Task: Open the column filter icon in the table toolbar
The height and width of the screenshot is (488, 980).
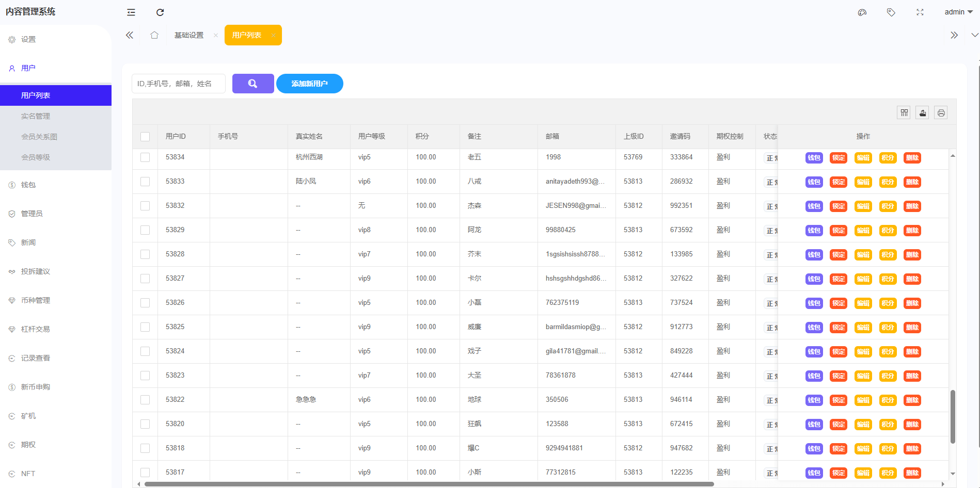Action: [904, 113]
